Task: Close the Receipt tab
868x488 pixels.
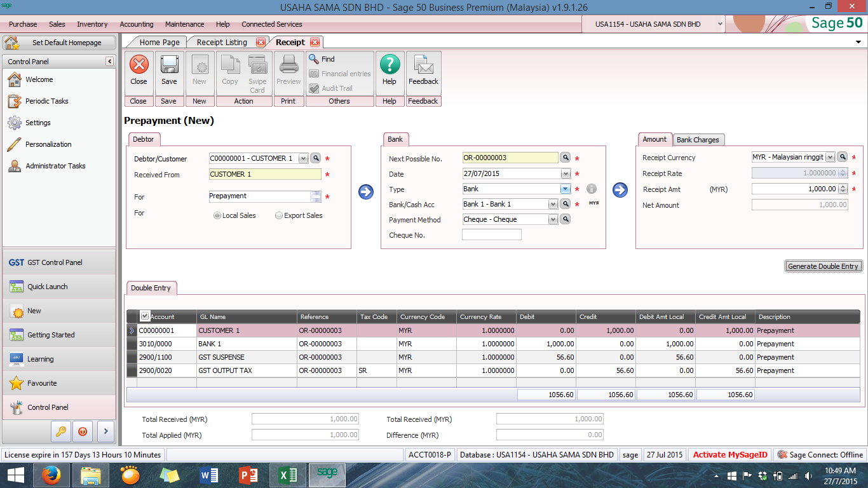Action: (315, 43)
